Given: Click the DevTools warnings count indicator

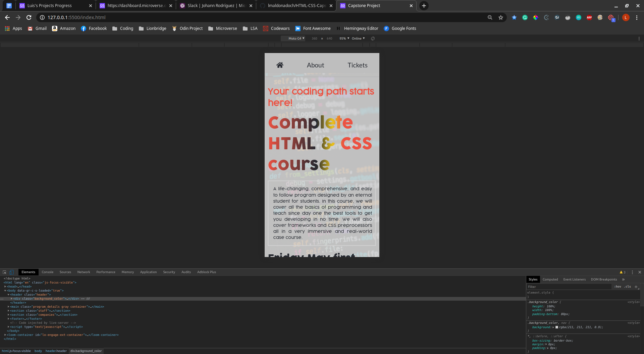Looking at the screenshot, I should pyautogui.click(x=623, y=272).
